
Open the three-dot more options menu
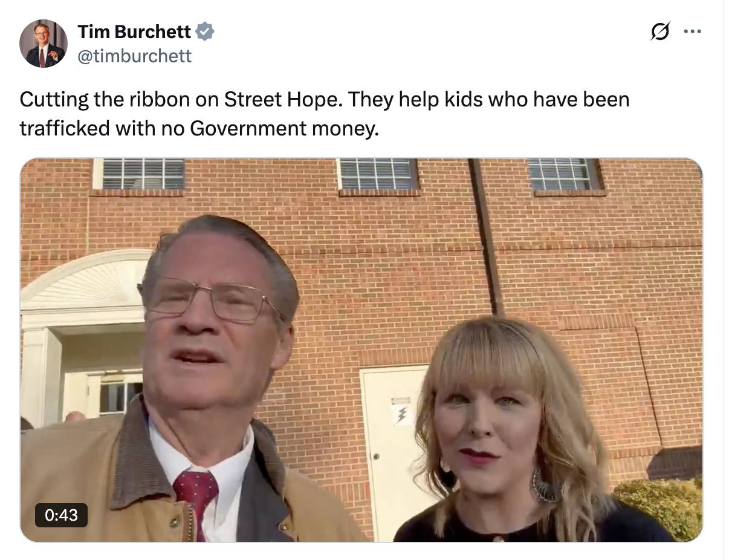pos(692,31)
